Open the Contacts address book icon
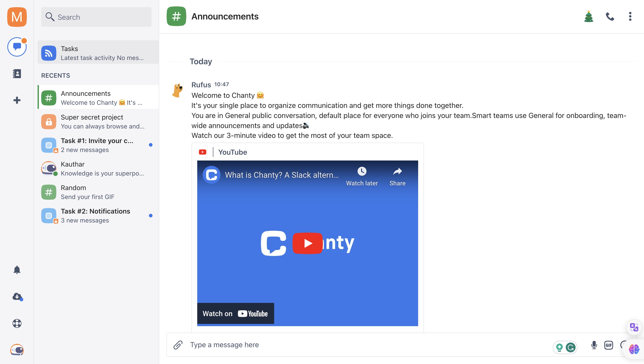This screenshot has height=364, width=644. pyautogui.click(x=17, y=74)
